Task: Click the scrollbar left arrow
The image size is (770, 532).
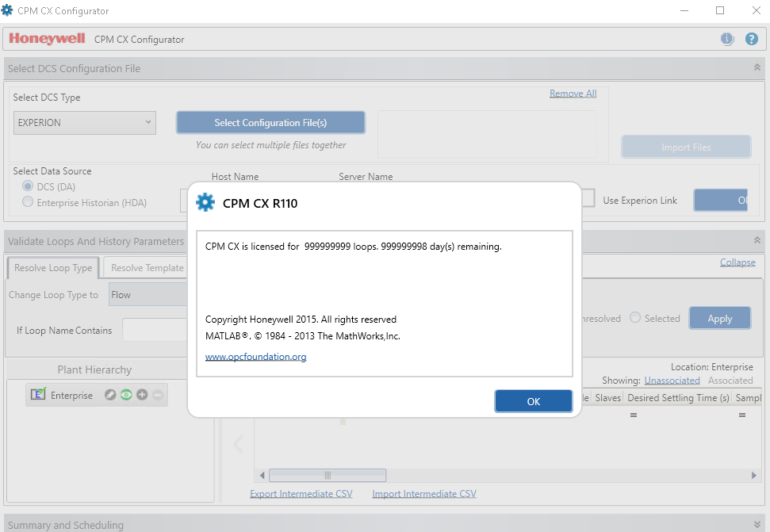Action: click(x=262, y=475)
